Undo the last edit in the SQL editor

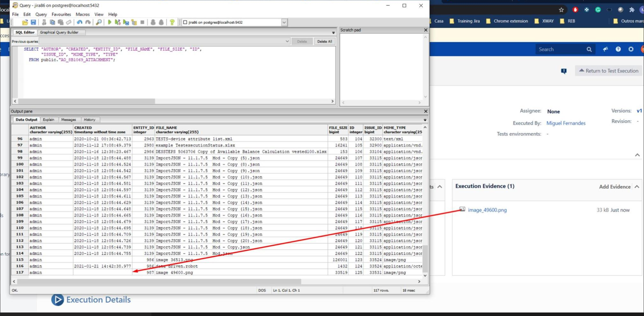pyautogui.click(x=79, y=22)
